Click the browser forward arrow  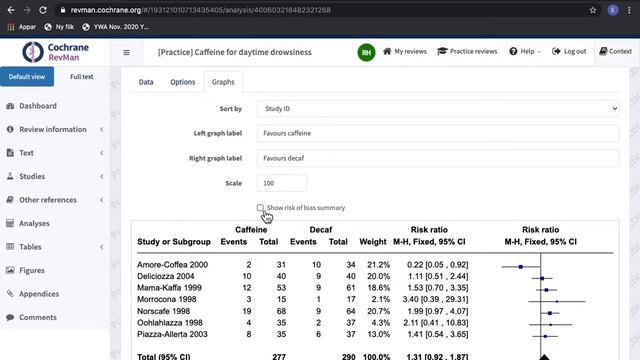(x=27, y=10)
